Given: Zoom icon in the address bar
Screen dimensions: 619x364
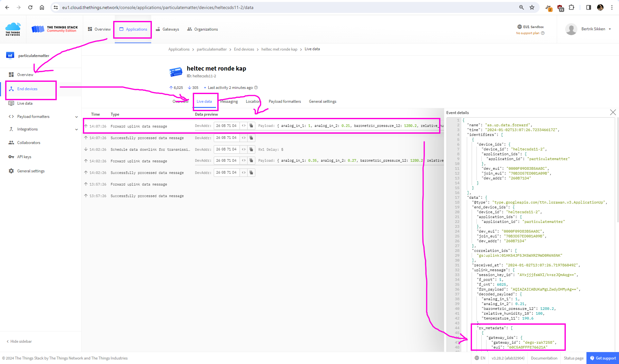Looking at the screenshot, I should tap(521, 7).
